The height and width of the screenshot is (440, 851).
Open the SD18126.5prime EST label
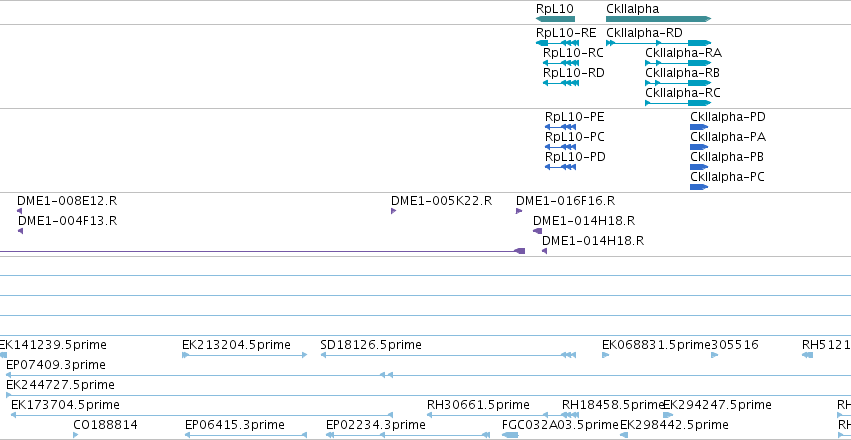coord(371,345)
